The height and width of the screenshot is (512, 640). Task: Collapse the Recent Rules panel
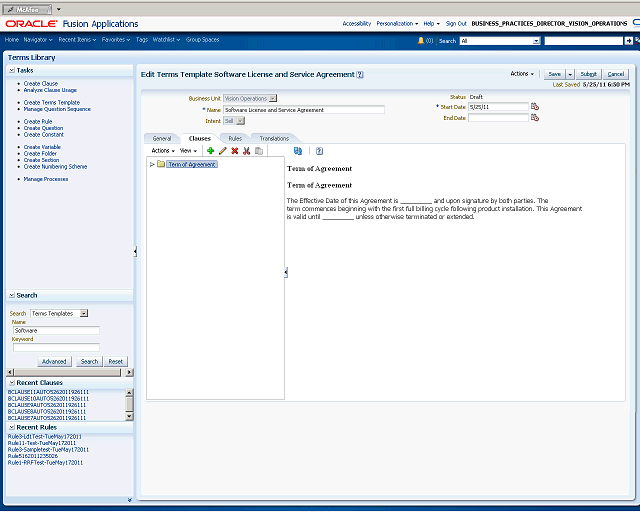(x=12, y=427)
